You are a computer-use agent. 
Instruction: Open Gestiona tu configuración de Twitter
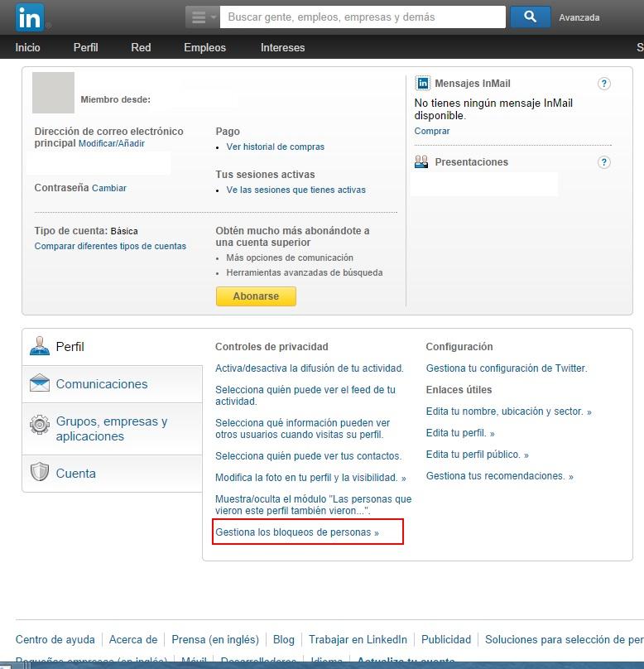coord(506,368)
